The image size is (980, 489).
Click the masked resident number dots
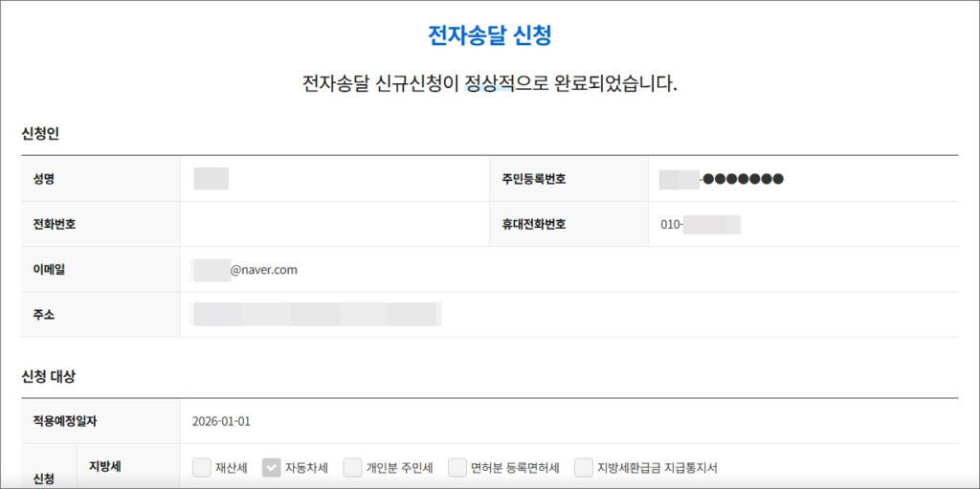click(743, 179)
